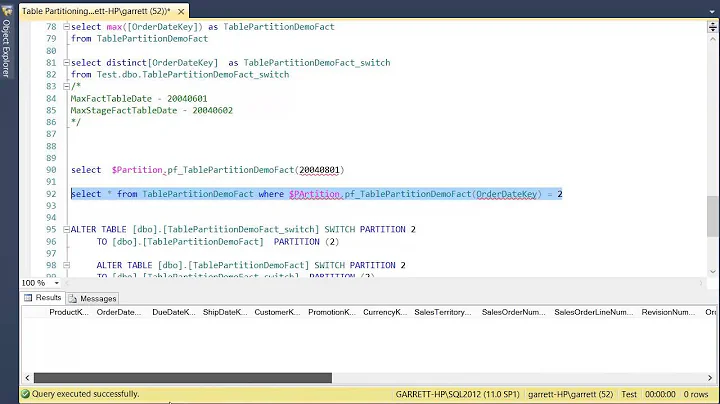The image size is (720, 404).
Task: Click the editor split handle above the scrollbar
Action: 711,25
